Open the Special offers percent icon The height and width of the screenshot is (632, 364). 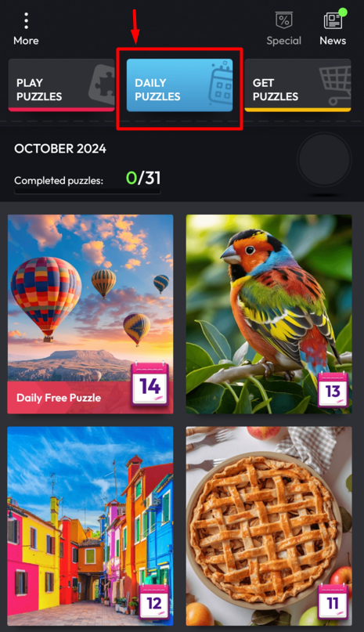[x=284, y=20]
